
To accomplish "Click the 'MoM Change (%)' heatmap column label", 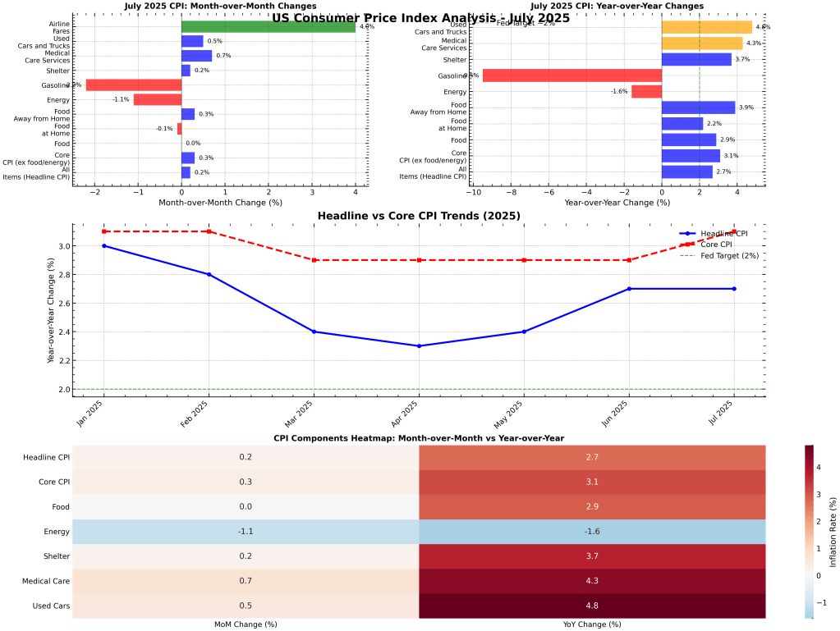I will 246,624.
